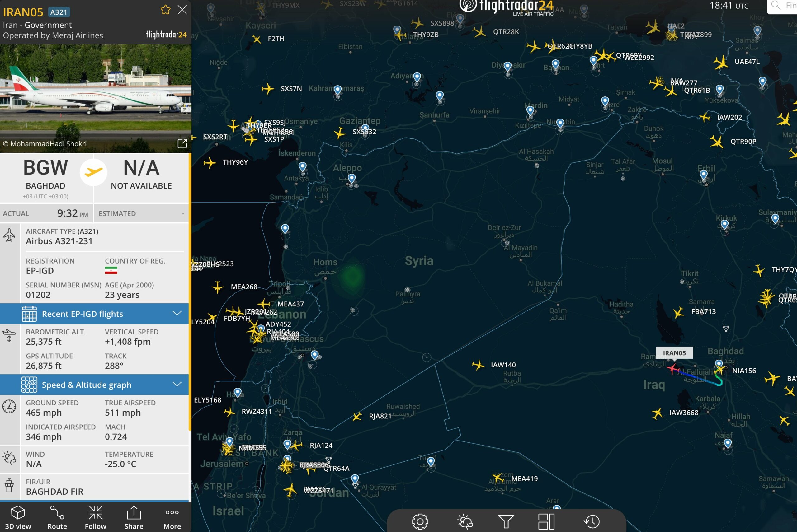Select aircraft IAW140 on the map
This screenshot has height=532, width=797.
478,365
